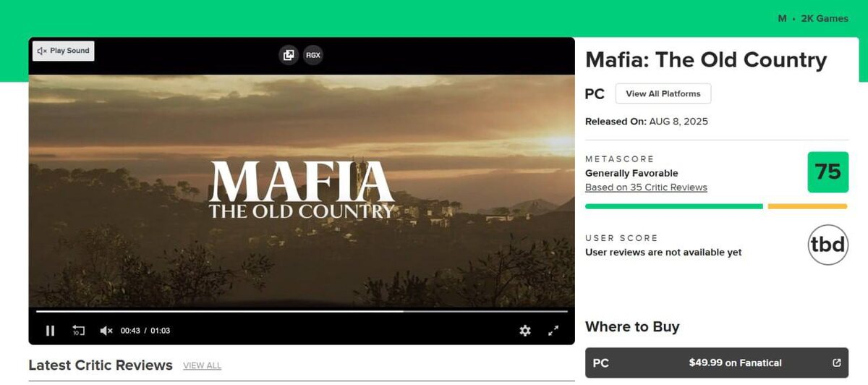The width and height of the screenshot is (868, 385).
Task: Click the RGX icon badge
Action: 313,55
